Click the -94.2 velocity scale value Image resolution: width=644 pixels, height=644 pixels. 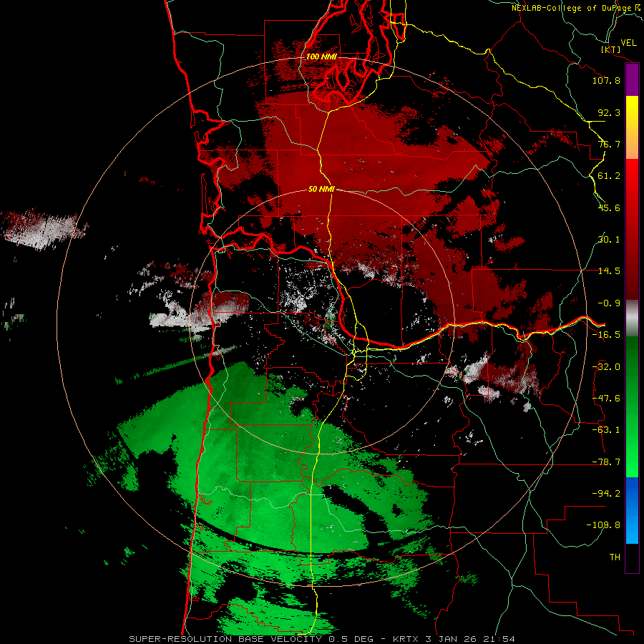tap(606, 494)
